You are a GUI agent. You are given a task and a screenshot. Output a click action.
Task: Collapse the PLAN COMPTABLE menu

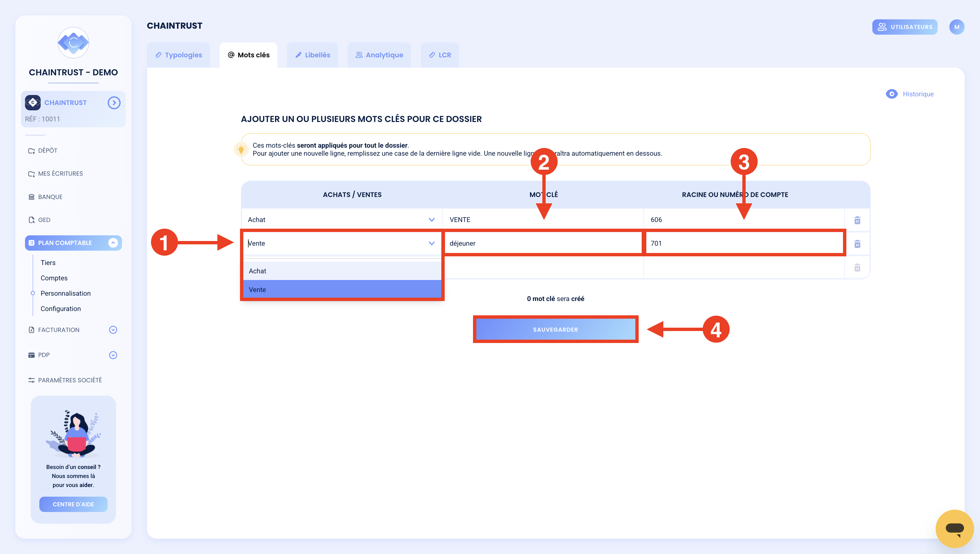[113, 243]
